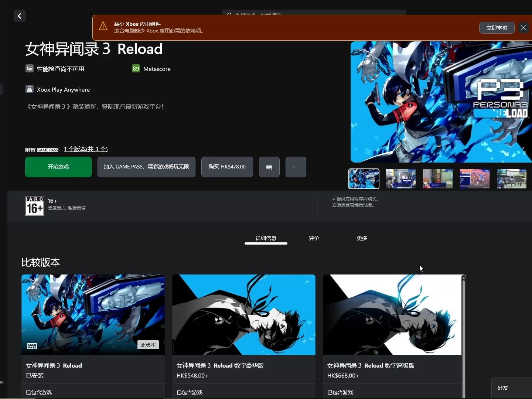Click the 女神异闻录3 Reload 数字高级版 title

click(371, 365)
